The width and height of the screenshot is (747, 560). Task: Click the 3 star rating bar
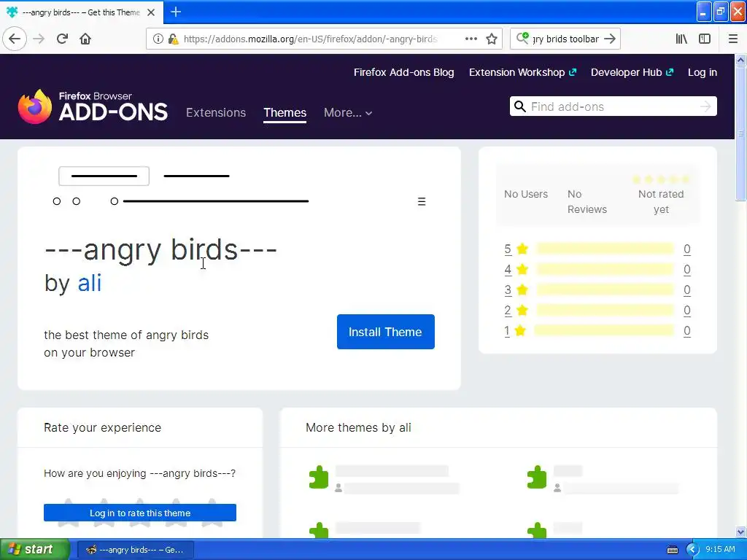605,290
